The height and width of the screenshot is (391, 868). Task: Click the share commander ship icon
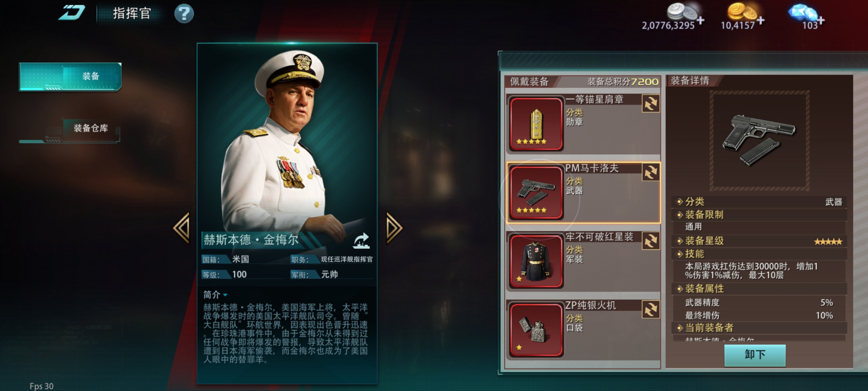coord(361,241)
